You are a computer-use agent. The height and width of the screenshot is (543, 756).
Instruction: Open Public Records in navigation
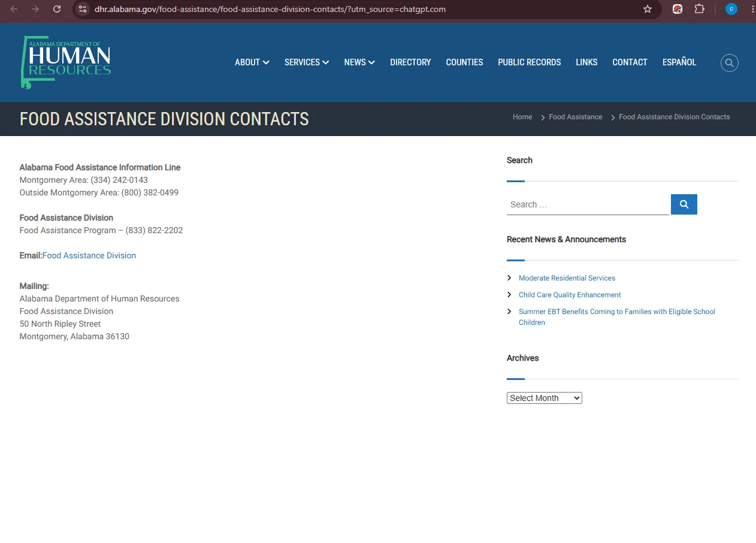click(530, 62)
